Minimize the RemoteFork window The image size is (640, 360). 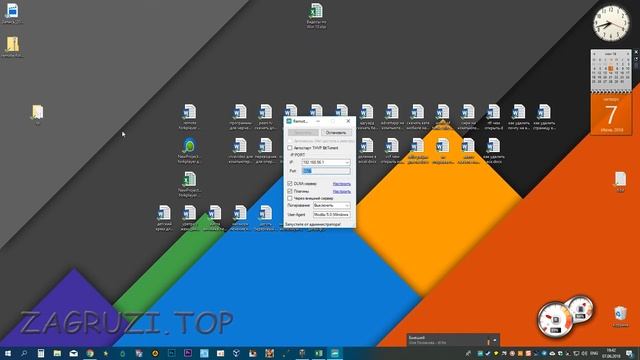coord(318,121)
